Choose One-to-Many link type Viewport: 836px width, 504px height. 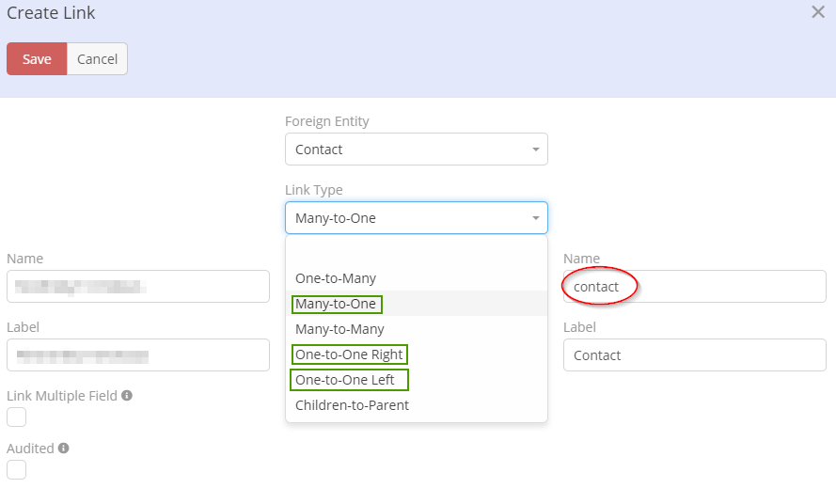click(336, 278)
